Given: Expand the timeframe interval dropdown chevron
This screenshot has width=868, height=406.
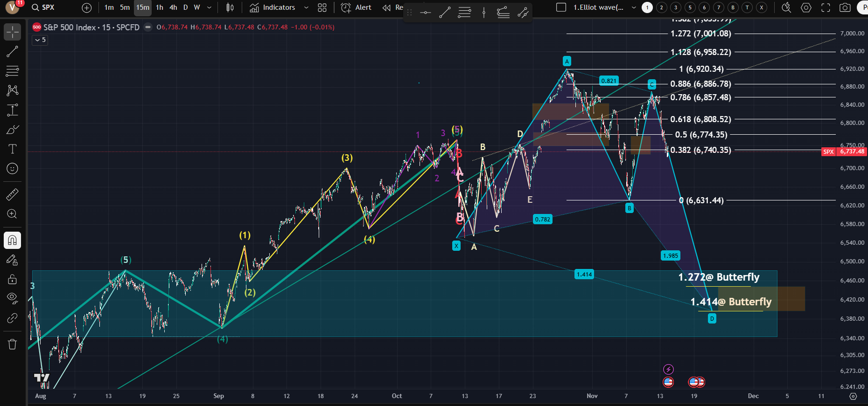Looking at the screenshot, I should tap(209, 7).
